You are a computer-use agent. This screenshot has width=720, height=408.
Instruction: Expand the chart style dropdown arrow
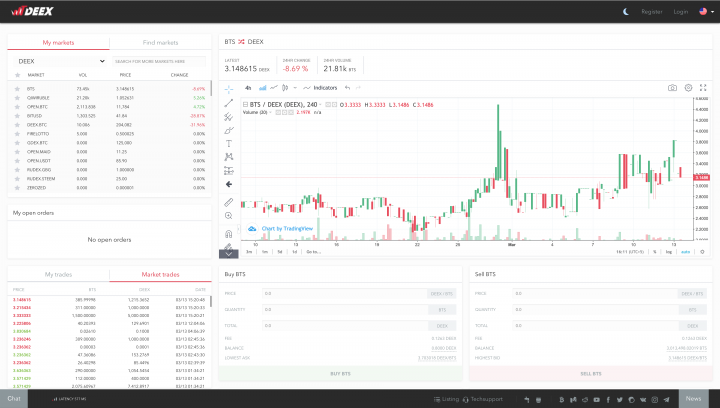[295, 88]
